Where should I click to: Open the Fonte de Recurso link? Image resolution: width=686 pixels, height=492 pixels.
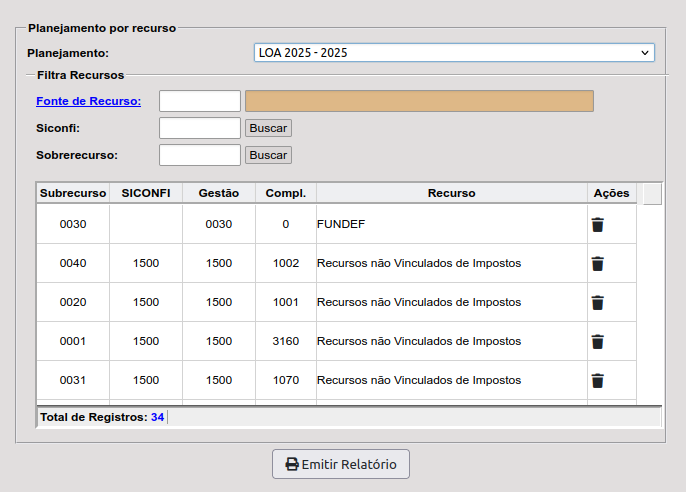pos(88,101)
